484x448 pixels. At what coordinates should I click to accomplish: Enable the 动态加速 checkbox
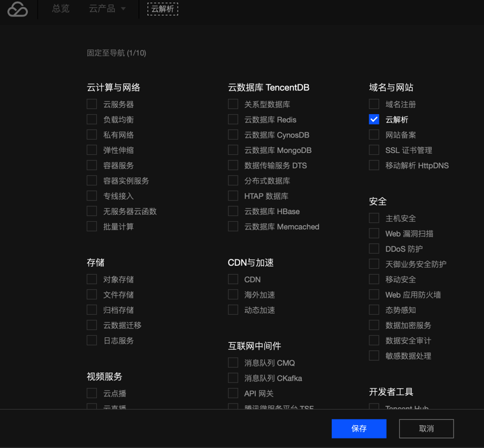pyautogui.click(x=233, y=310)
